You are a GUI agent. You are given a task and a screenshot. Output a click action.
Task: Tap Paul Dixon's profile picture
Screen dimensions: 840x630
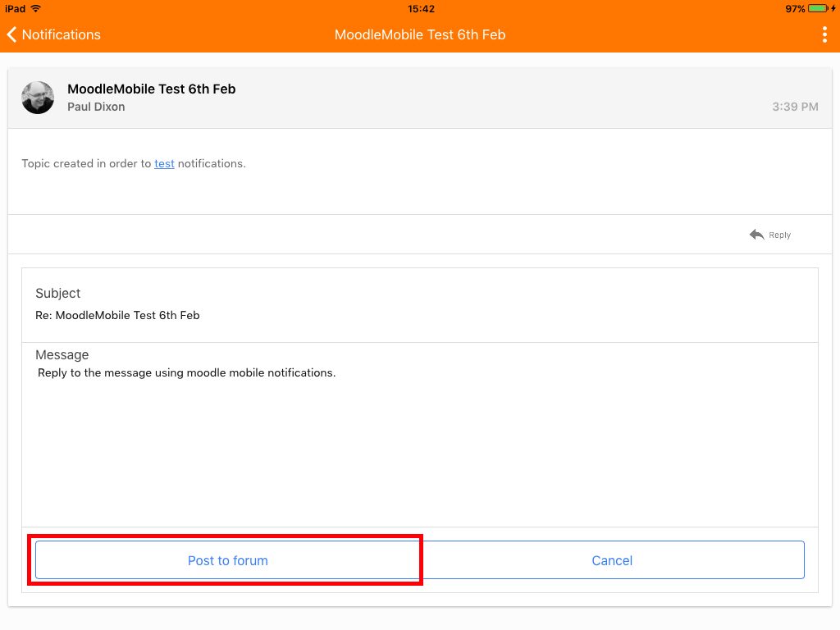[x=38, y=98]
